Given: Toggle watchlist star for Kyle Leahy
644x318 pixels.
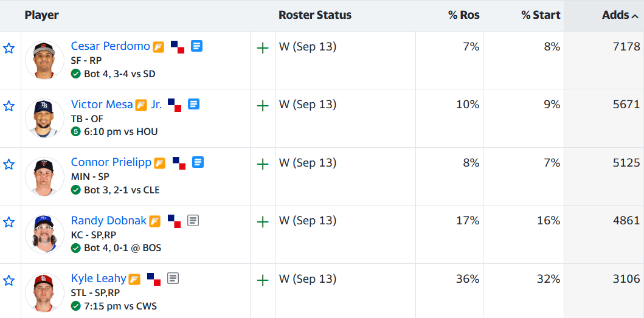Looking at the screenshot, I should [9, 281].
